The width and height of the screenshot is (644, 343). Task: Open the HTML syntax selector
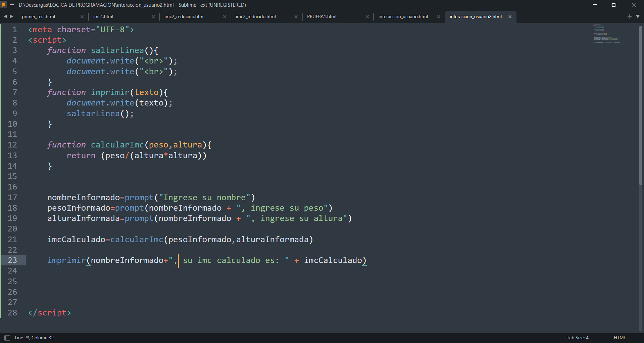[x=620, y=338]
